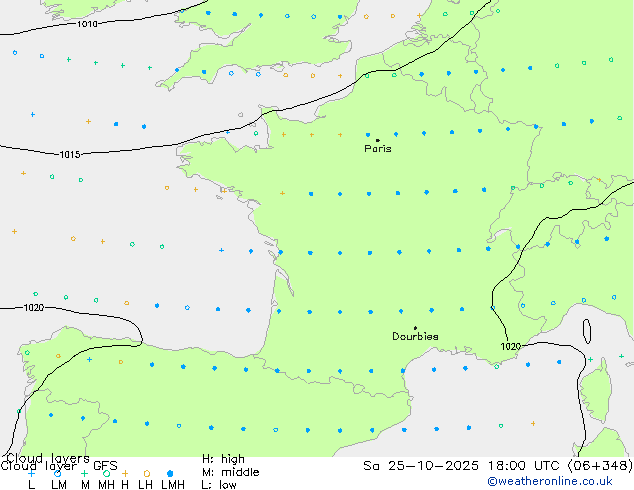Click the blue circle LM legend symbol
634x490 pixels.
tap(57, 473)
